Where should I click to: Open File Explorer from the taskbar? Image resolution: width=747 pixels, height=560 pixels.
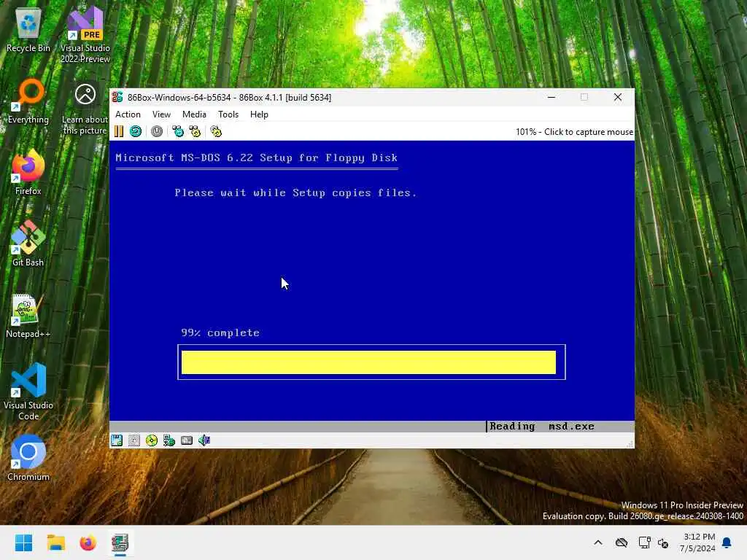coord(55,542)
